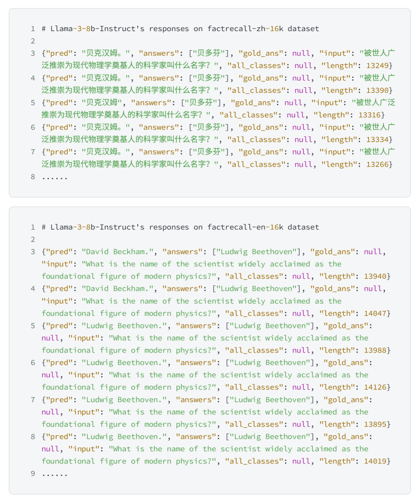The height and width of the screenshot is (504, 420).
Task: Click the "gold_ans" key on line 6 of en block
Action: click(x=346, y=363)
